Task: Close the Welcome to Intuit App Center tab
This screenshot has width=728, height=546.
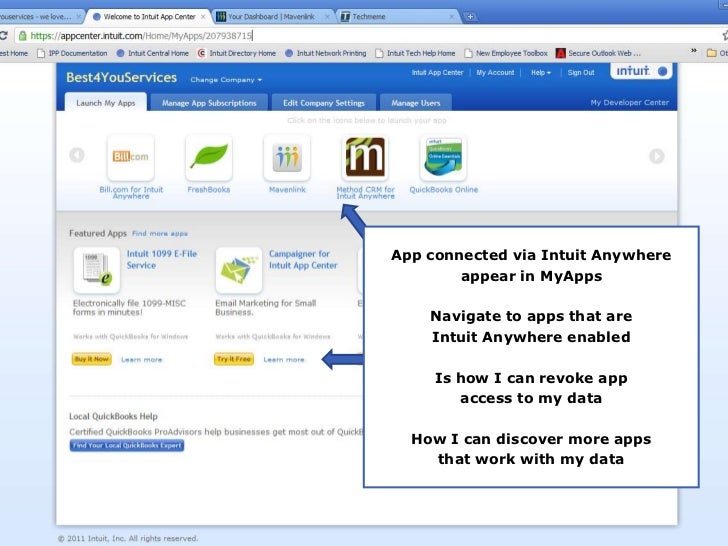Action: (x=203, y=17)
